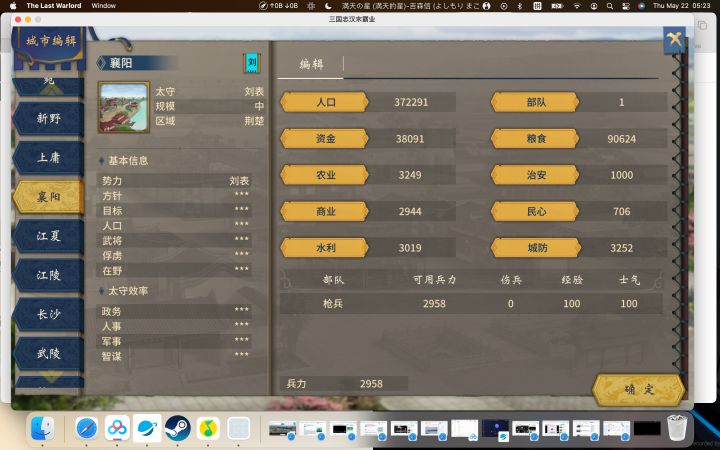Image resolution: width=720 pixels, height=450 pixels.
Task: Select the 枪兵 troop row
Action: (471, 304)
